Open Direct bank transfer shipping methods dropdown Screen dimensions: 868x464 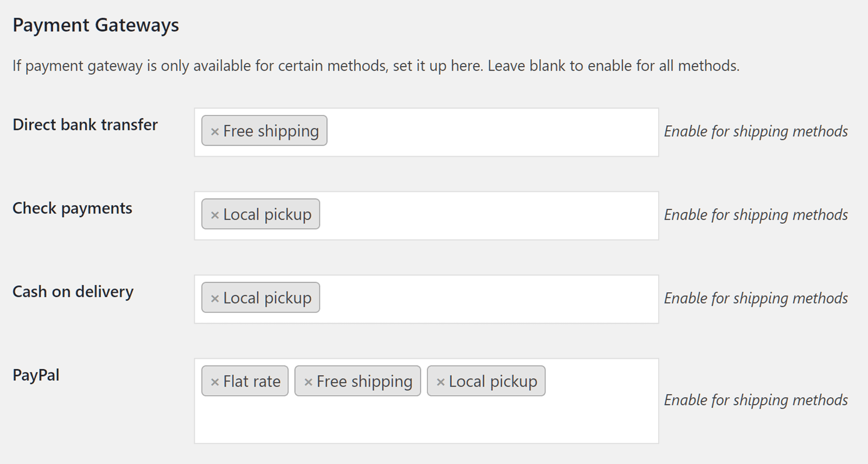point(488,132)
